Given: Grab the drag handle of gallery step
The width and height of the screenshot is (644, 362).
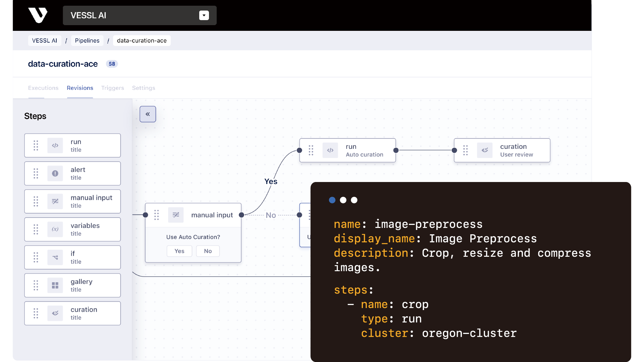Looking at the screenshot, I should tap(36, 285).
